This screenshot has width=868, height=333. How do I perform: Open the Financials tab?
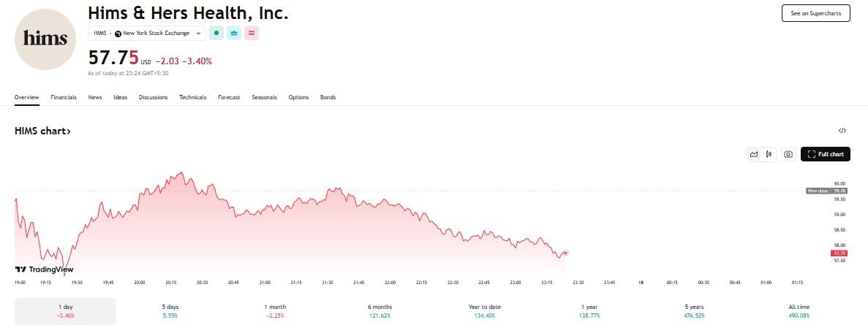[x=64, y=97]
